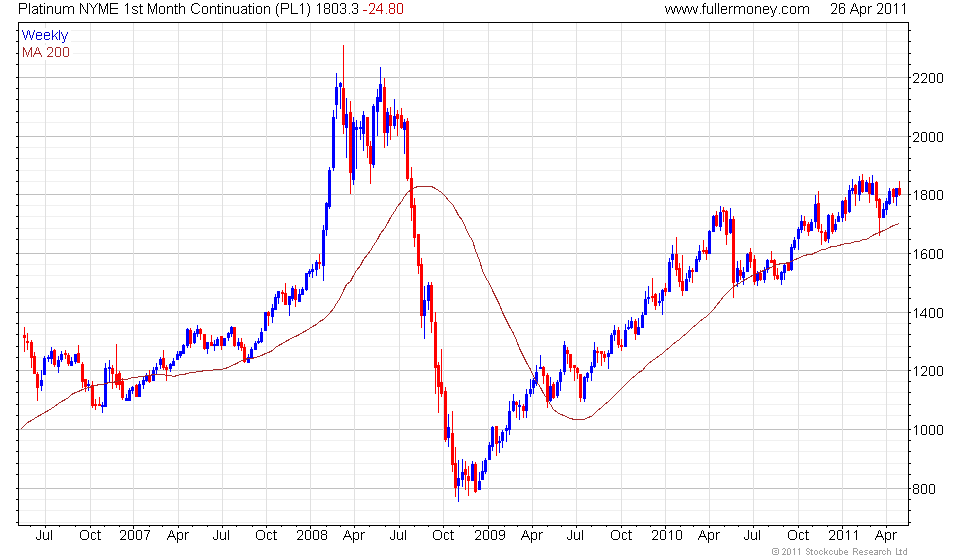The image size is (960, 560).
Task: Select the blue 'Weekly' legend label
Action: click(x=45, y=35)
